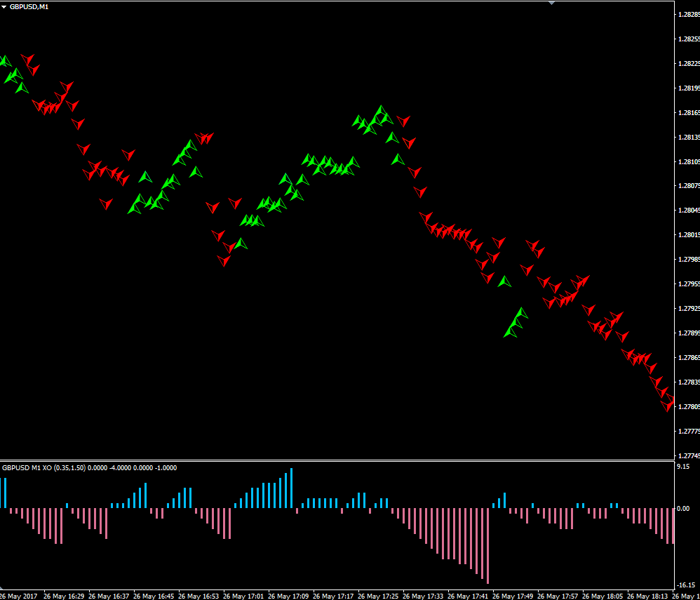Click the 26 May 17:41 time label
700x600 pixels.
click(x=469, y=596)
